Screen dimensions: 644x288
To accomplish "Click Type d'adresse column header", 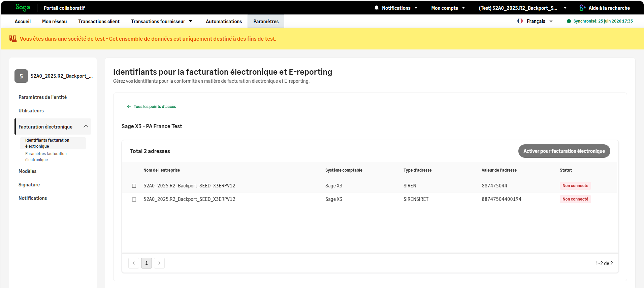I will coord(418,170).
